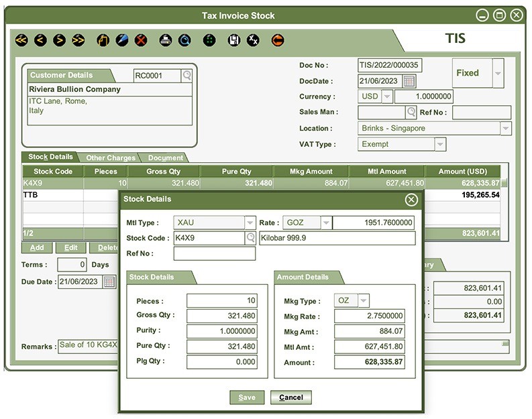532x419 pixels.
Task: Click the Ref No field beside Sales Man
Action: tap(482, 113)
